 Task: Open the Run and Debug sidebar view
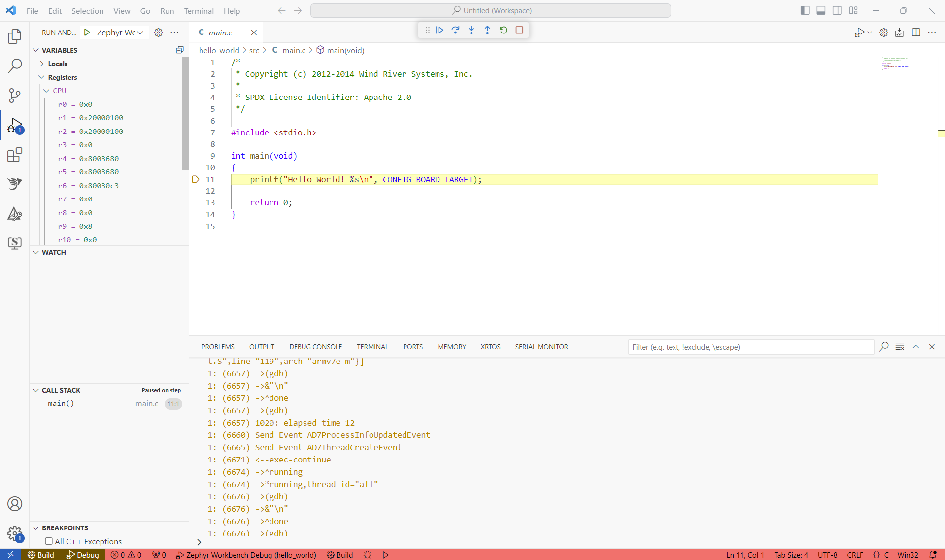(15, 125)
